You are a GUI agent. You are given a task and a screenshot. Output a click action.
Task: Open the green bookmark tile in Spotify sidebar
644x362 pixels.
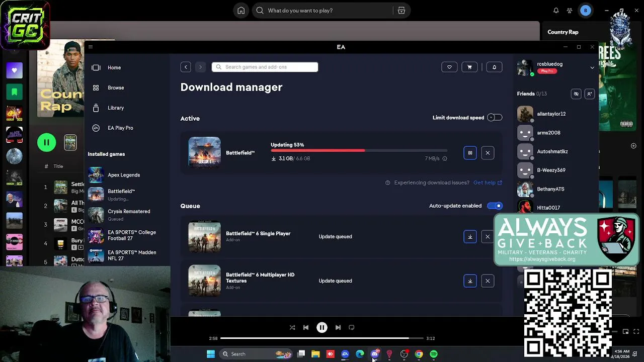(x=14, y=92)
